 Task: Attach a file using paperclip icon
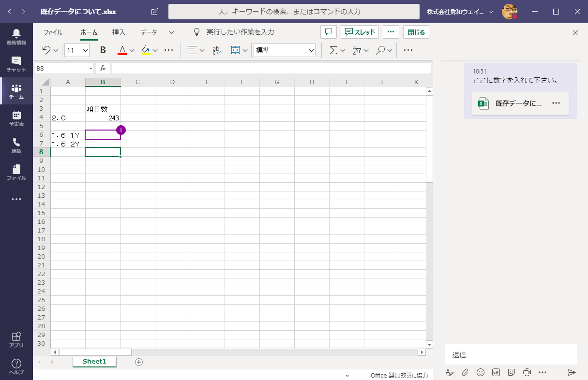(x=465, y=372)
